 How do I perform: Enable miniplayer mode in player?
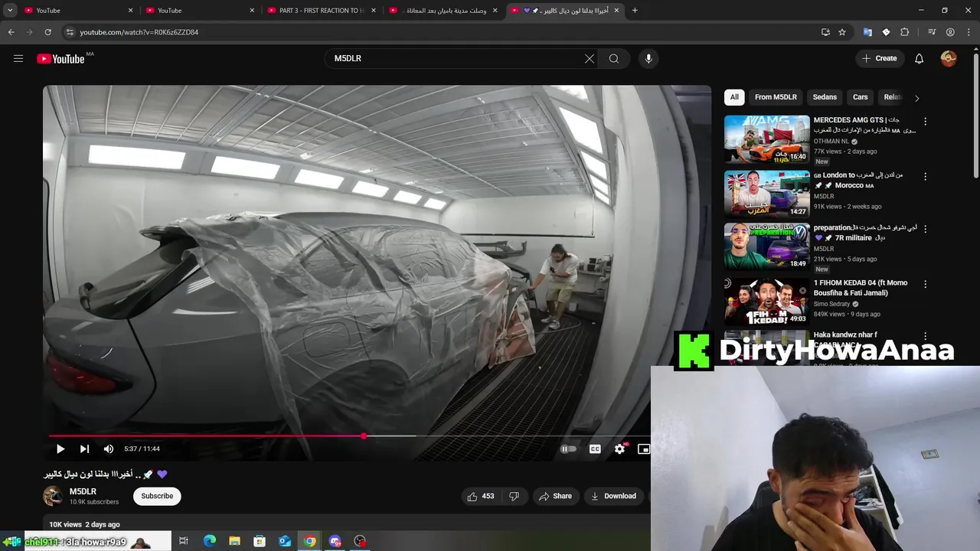click(x=643, y=449)
